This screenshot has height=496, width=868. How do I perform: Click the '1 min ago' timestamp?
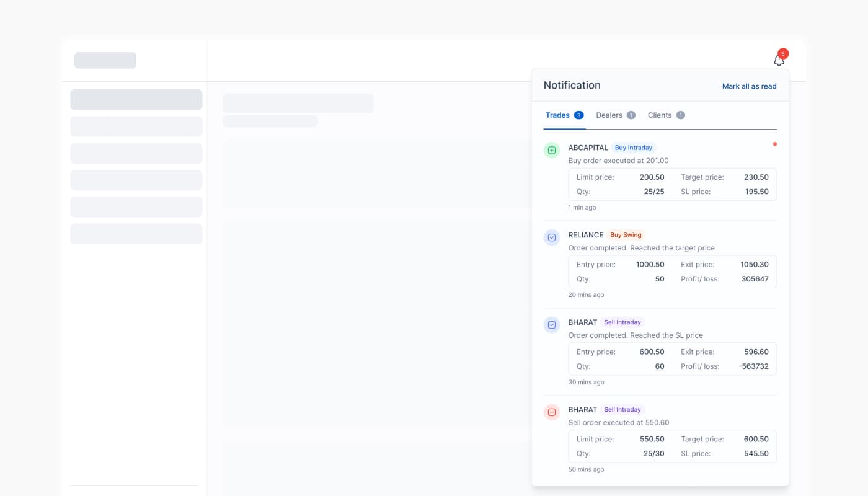582,208
